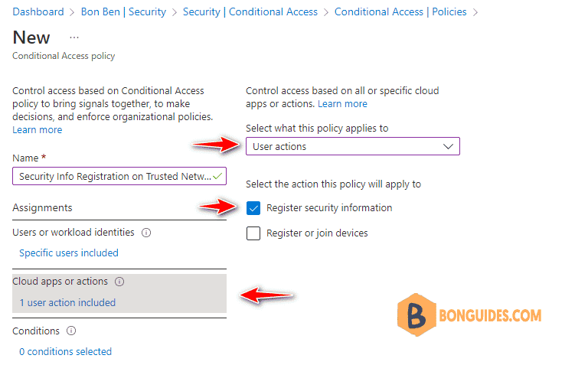This screenshot has width=588, height=365.
Task: Open the ellipsis menu next to New
Action: click(73, 37)
